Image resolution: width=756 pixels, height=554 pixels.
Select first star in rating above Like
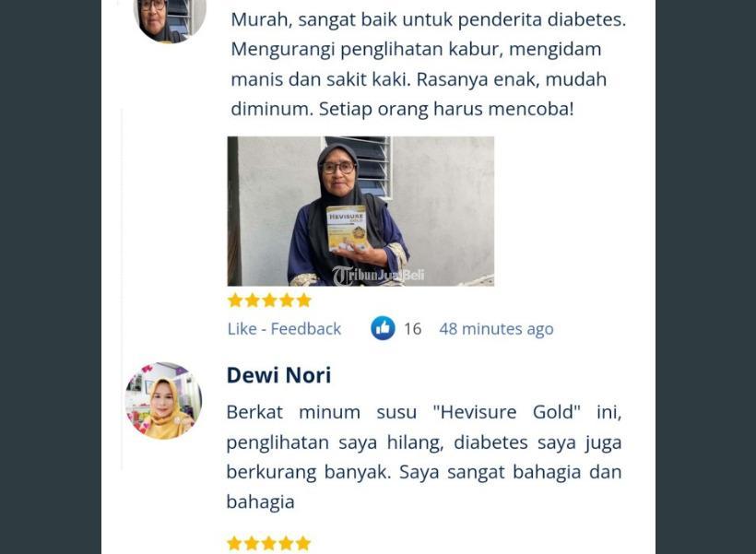pos(235,301)
